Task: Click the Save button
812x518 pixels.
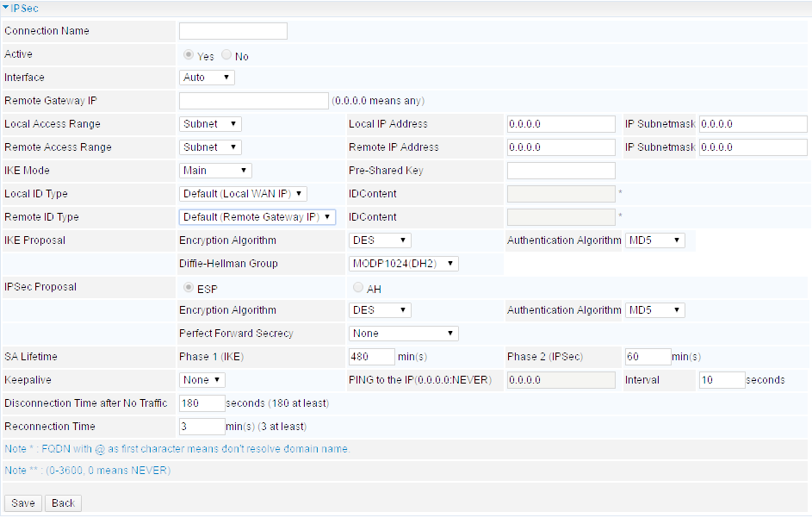Action: [22, 503]
